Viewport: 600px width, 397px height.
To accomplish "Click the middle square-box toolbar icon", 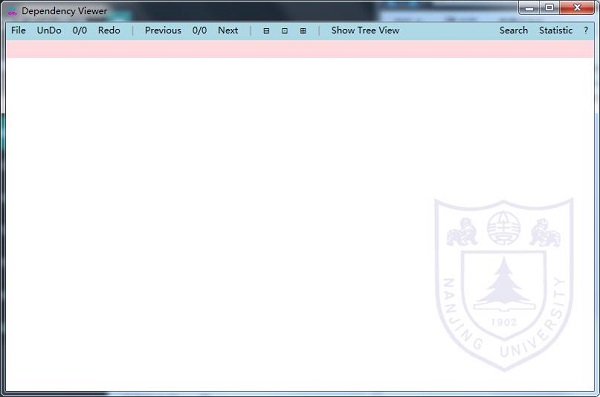I will 285,31.
